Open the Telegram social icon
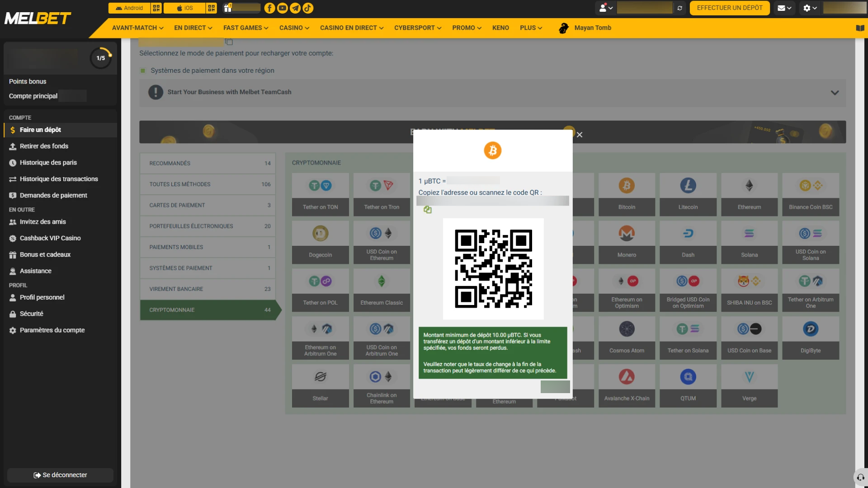The image size is (868, 488). [295, 8]
